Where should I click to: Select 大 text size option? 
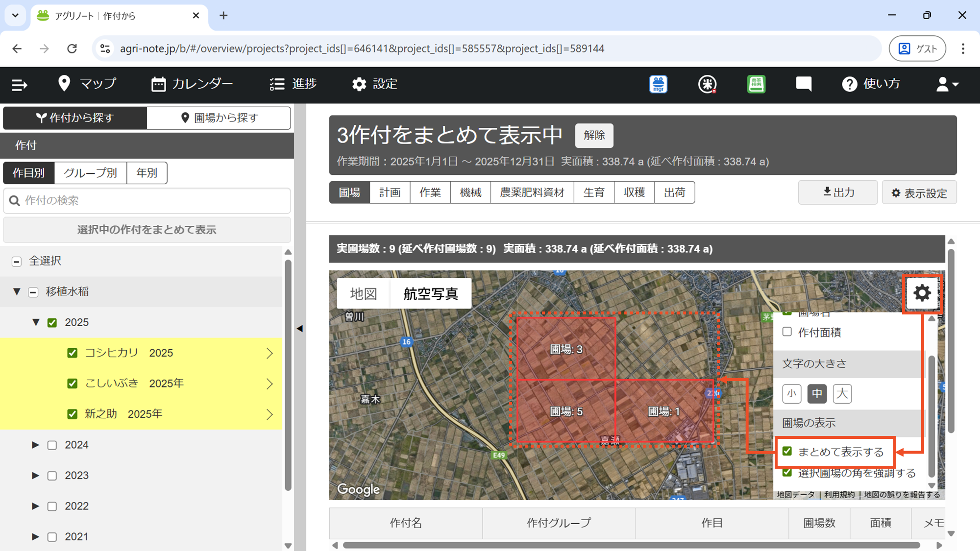pyautogui.click(x=842, y=393)
